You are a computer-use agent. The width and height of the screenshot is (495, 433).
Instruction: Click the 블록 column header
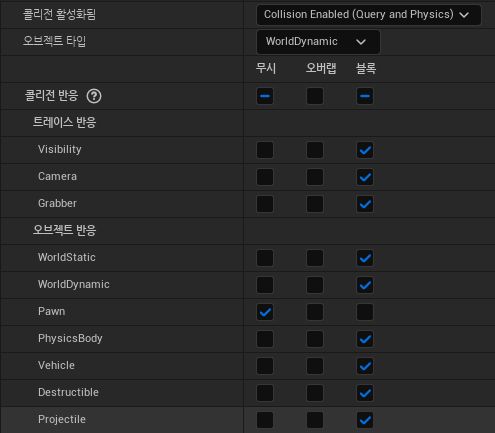366,68
